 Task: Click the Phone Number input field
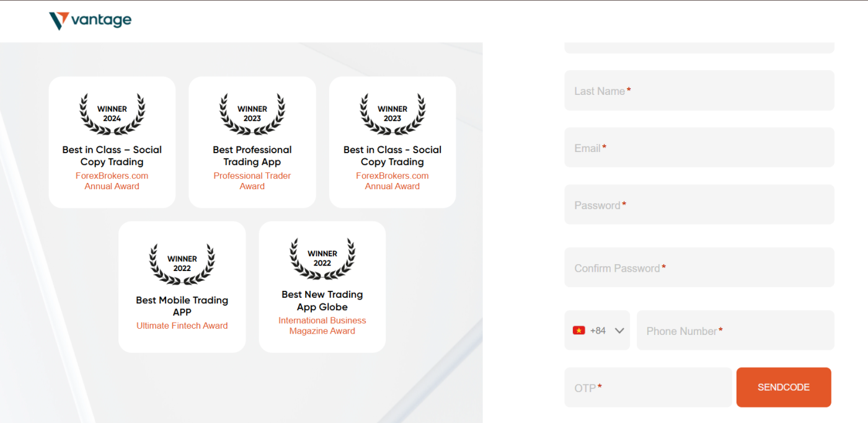point(735,331)
